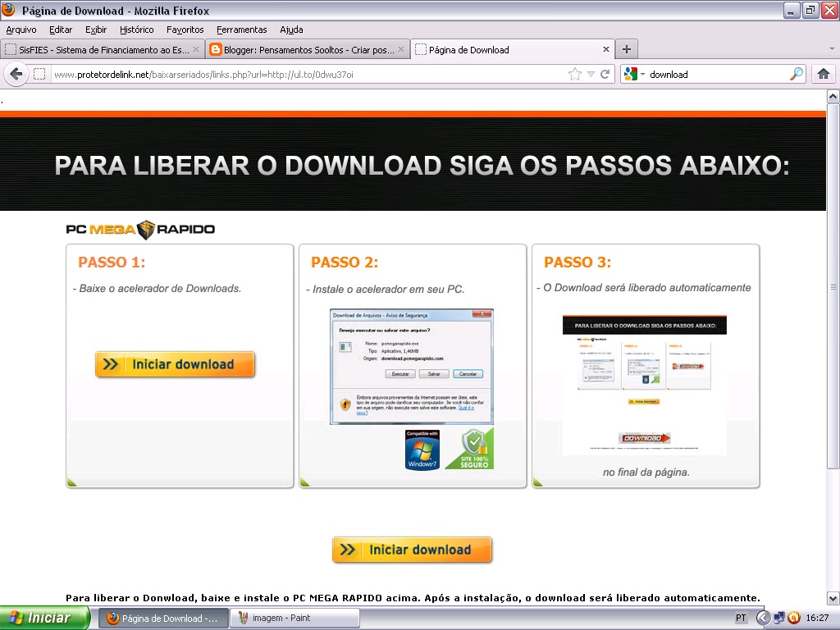Screen dimensions: 840x630
Task: Click the text no final da página
Action: pyautogui.click(x=646, y=472)
